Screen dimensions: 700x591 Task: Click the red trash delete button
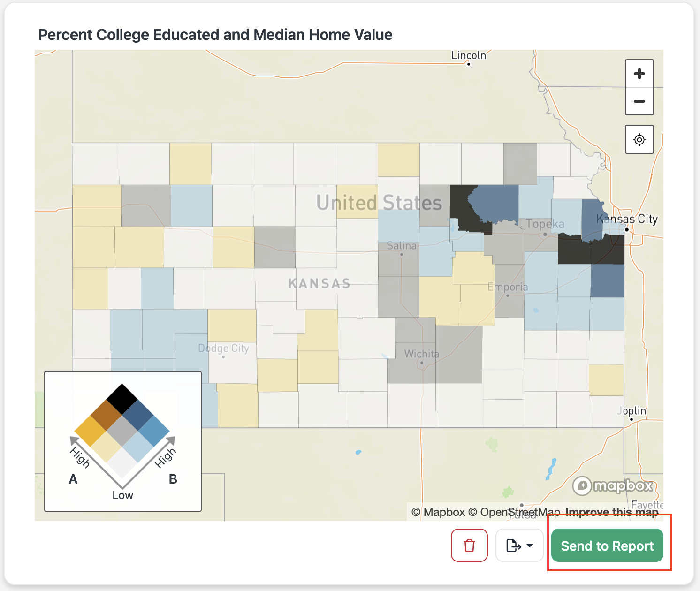[469, 545]
